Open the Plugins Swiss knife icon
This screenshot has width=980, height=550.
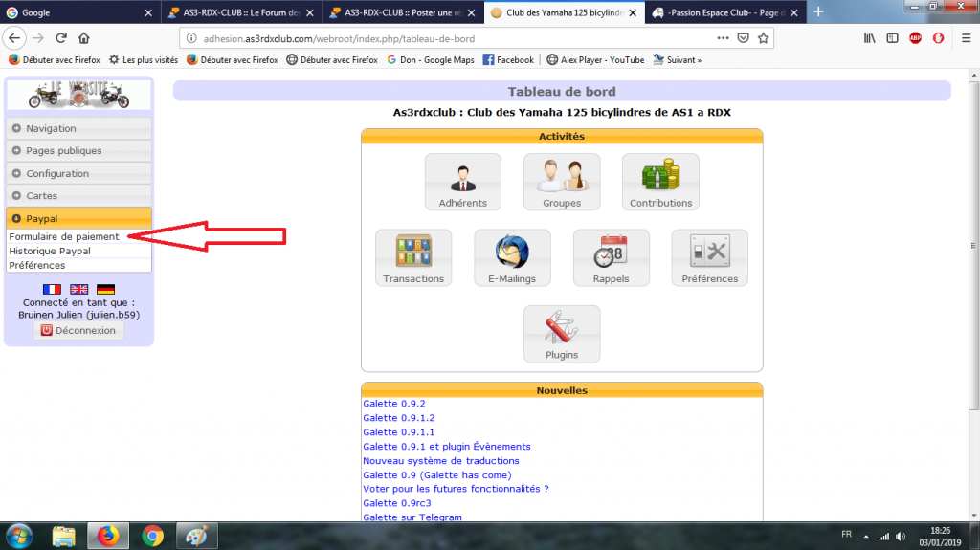(562, 334)
